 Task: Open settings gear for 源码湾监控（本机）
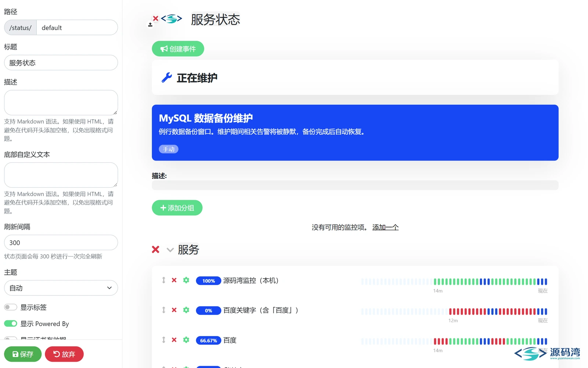186,280
